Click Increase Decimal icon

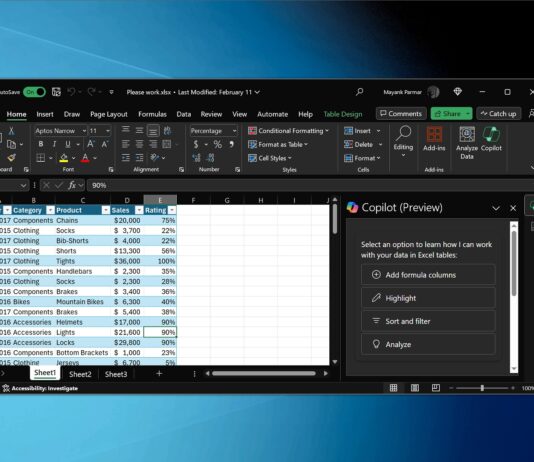click(x=196, y=158)
